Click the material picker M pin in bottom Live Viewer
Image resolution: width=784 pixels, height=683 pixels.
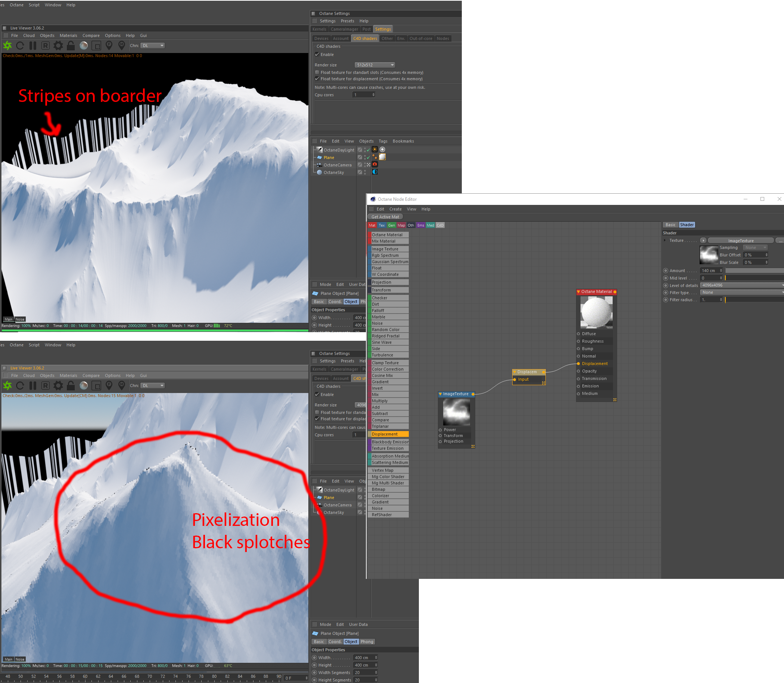coord(122,385)
